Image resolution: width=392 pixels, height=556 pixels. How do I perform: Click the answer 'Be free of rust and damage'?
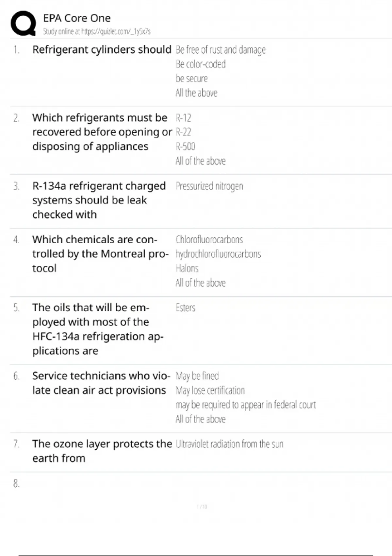[220, 50]
